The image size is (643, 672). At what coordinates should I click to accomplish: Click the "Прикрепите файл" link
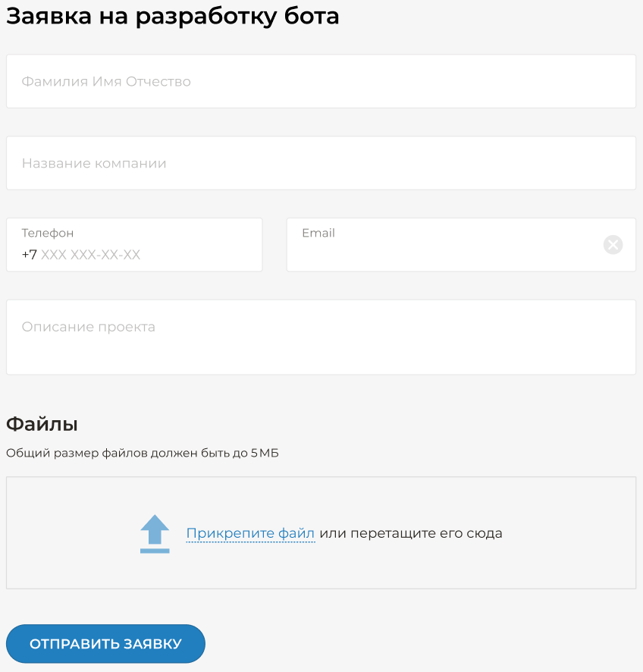click(x=250, y=533)
